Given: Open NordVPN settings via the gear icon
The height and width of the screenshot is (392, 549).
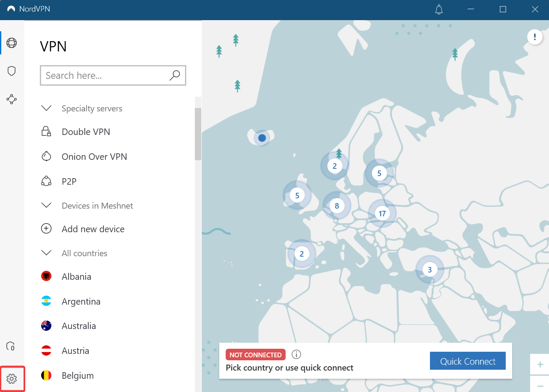Looking at the screenshot, I should pos(12,378).
